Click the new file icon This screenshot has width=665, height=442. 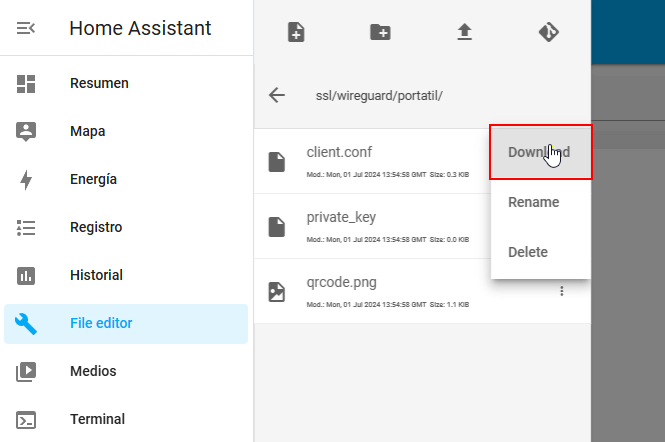click(x=296, y=32)
